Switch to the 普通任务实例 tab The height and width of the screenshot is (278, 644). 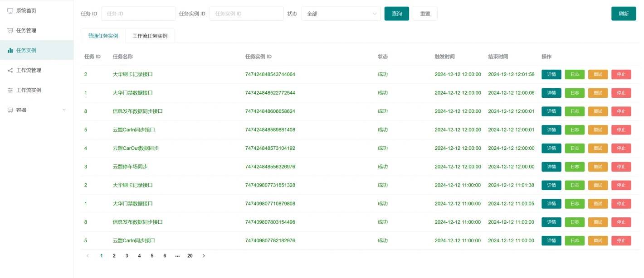(x=103, y=36)
